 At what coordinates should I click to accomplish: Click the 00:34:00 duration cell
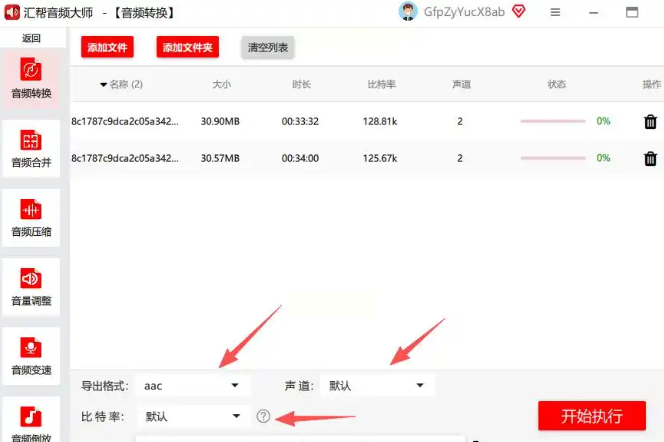[300, 158]
